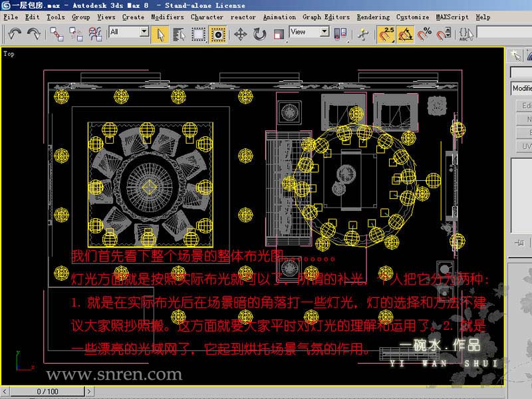Open the Customize menu
532x399 pixels.
(412, 17)
